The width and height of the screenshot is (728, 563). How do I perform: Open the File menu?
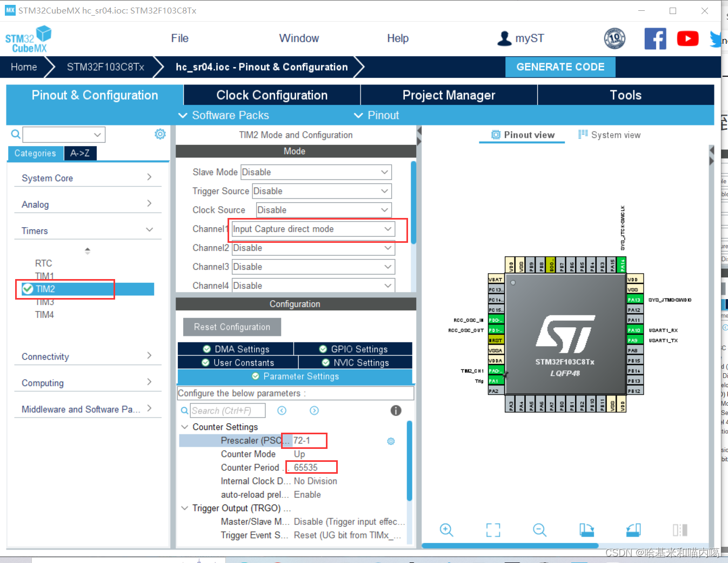179,38
